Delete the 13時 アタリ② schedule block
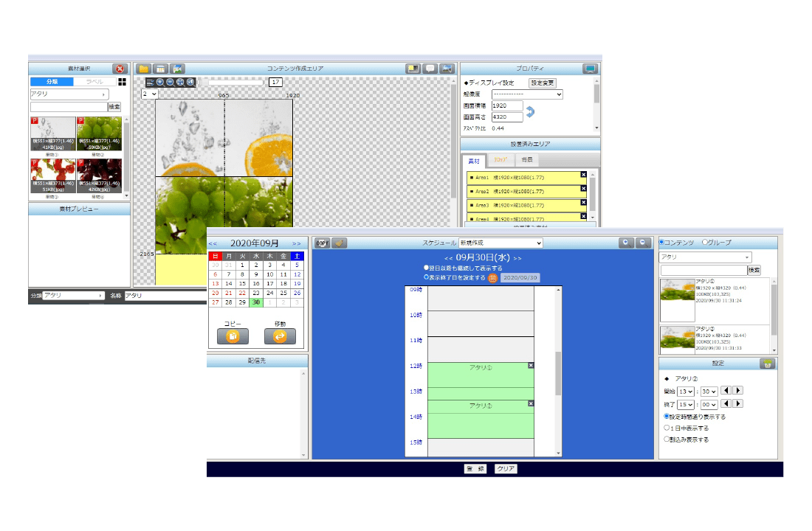This screenshot has height=531, width=812. point(531,403)
